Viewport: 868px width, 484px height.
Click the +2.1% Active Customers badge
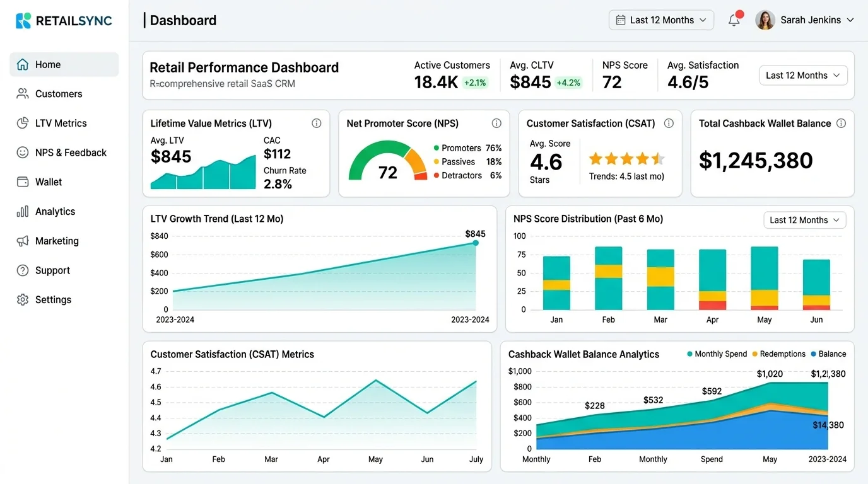[475, 83]
